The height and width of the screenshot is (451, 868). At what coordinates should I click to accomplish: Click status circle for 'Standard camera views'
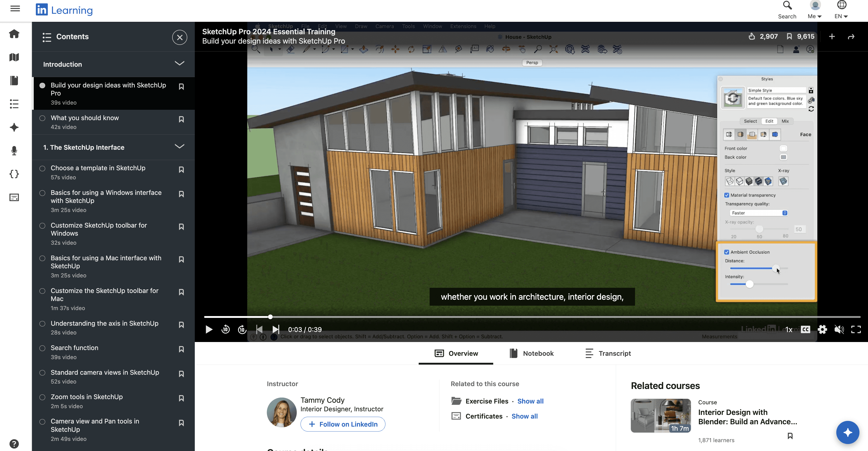42,373
